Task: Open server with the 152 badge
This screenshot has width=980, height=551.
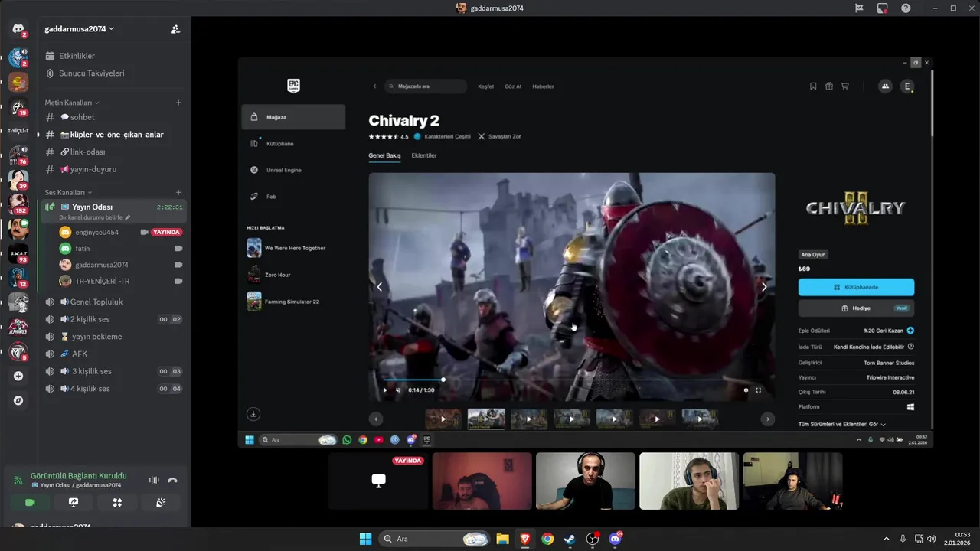Action: click(18, 204)
